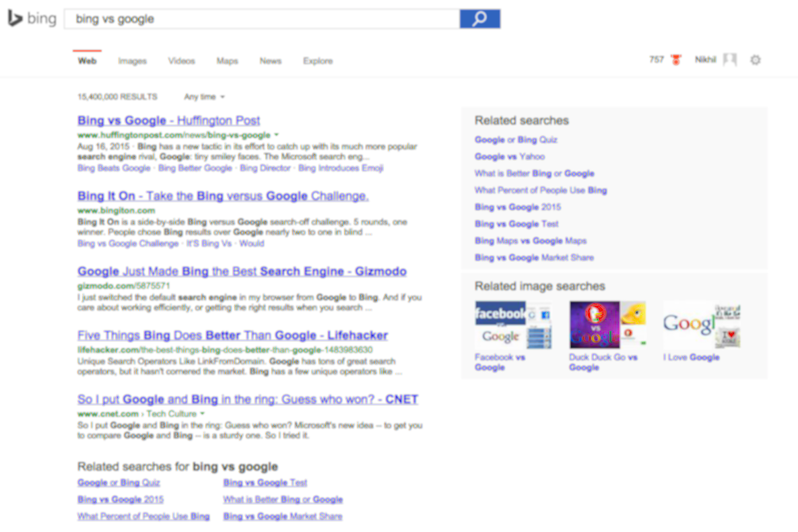Open the Duck Duck Go vs Google thumbnail

click(607, 325)
